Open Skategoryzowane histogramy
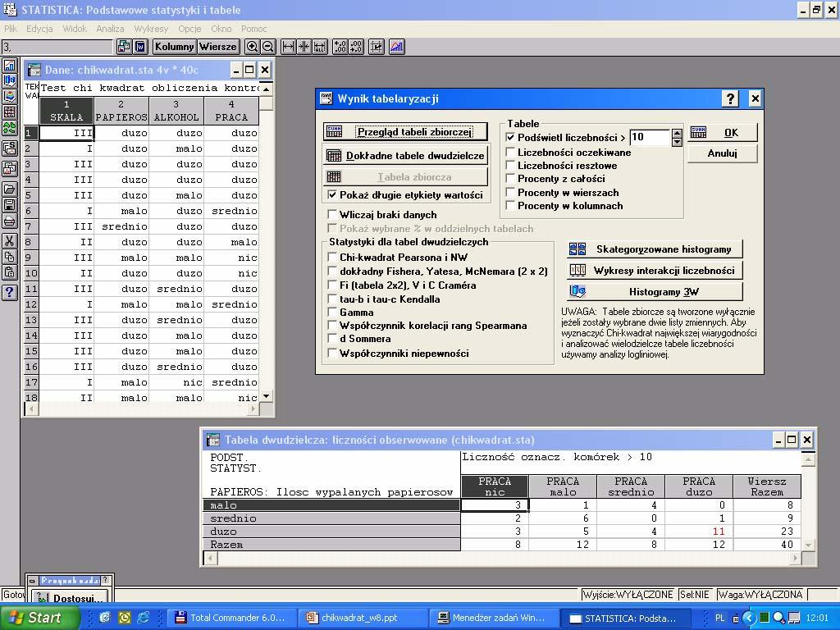The width and height of the screenshot is (840, 630). point(655,249)
